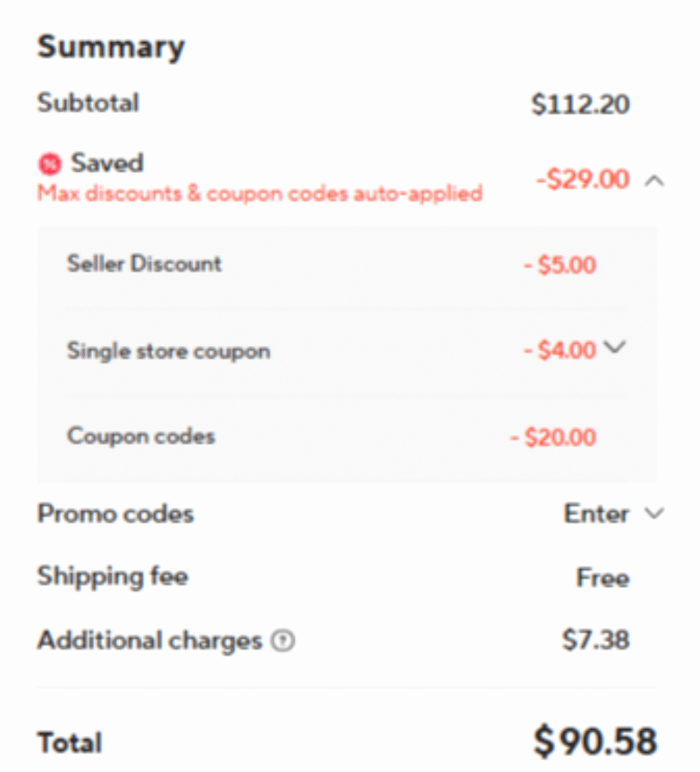The width and height of the screenshot is (700, 772).
Task: Collapse the Saved discounts breakdown chevron
Action: pos(655,181)
